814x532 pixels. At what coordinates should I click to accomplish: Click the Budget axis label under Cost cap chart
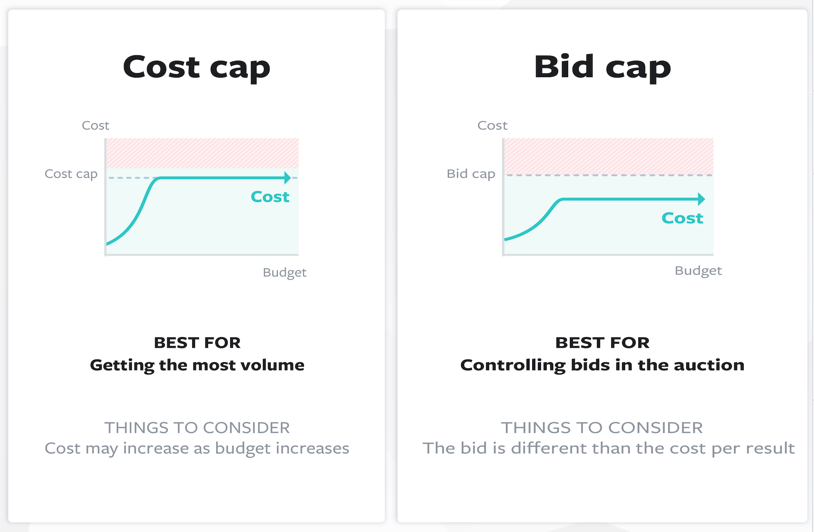tap(284, 272)
